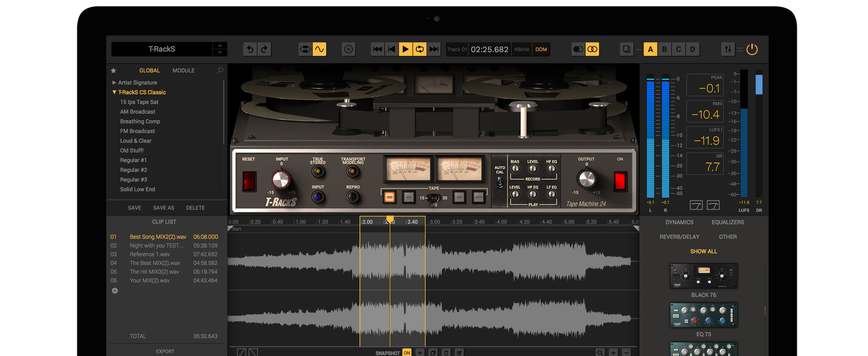Click the SAVE preset button
The image size is (868, 356).
135,208
